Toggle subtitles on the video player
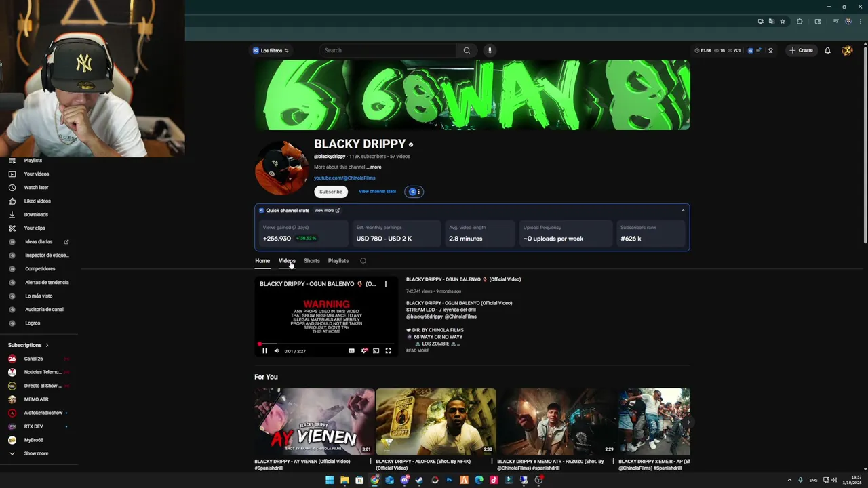Image resolution: width=868 pixels, height=488 pixels. (x=351, y=351)
